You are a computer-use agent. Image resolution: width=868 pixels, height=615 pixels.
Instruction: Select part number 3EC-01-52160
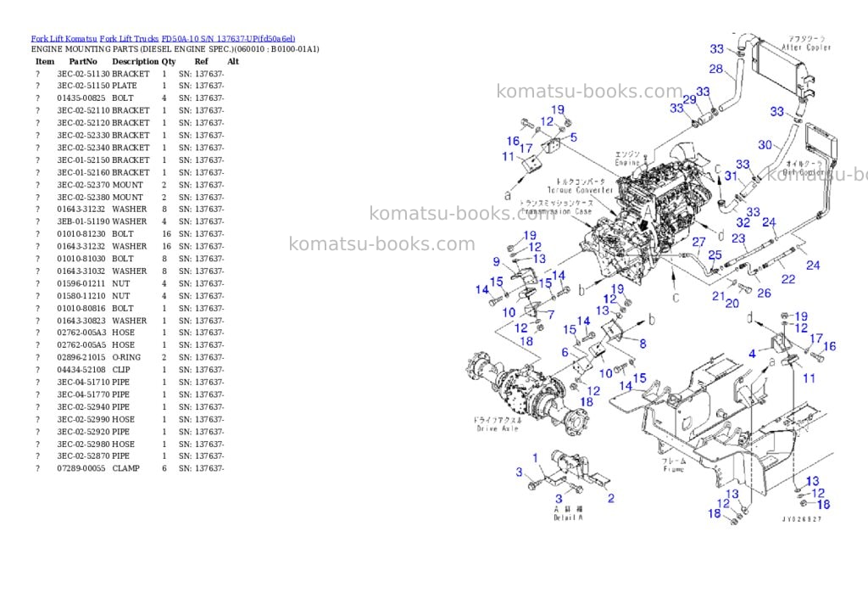[83, 172]
